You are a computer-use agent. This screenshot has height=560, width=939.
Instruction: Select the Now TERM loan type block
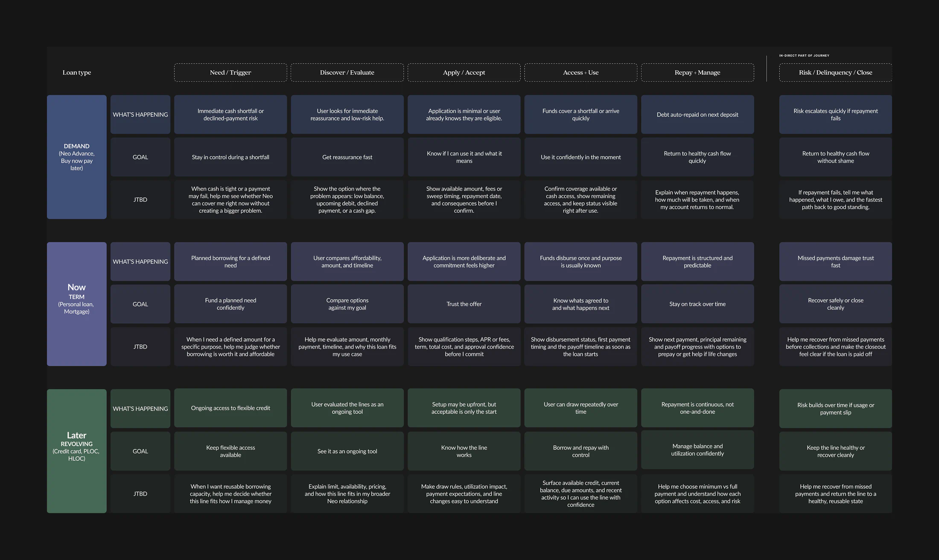point(77,304)
